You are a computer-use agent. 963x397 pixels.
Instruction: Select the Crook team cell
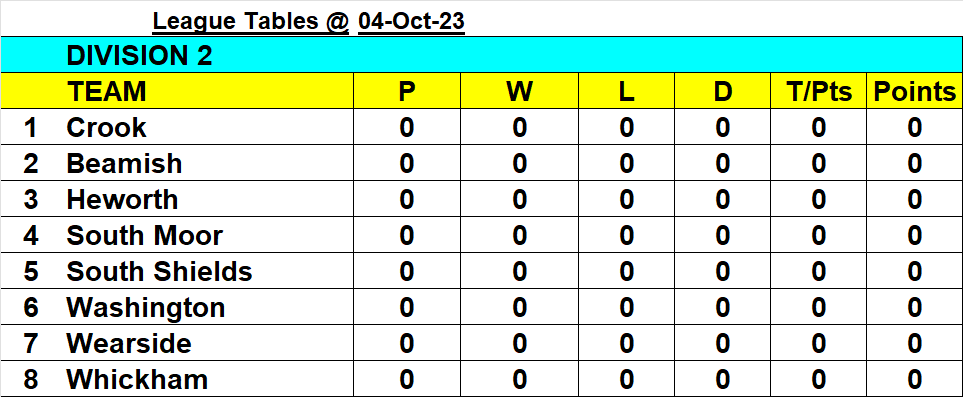click(209, 128)
